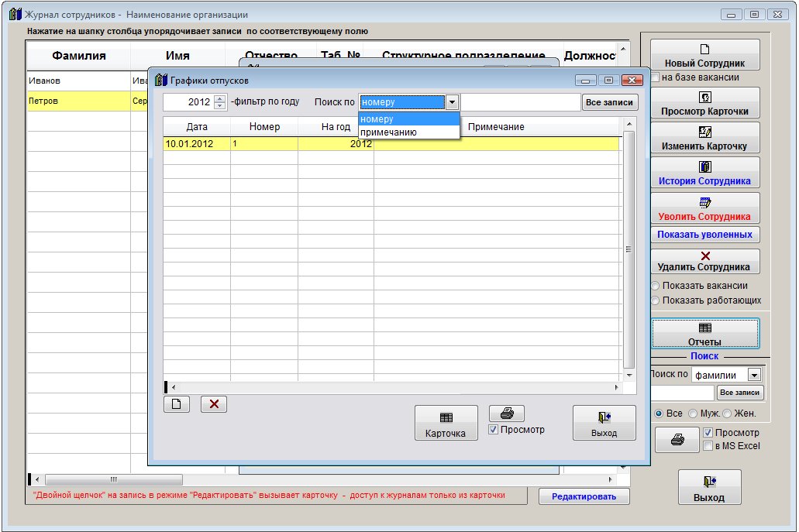Select the Все gender radio button
Screen dimensions: 799x532
[x=659, y=414]
